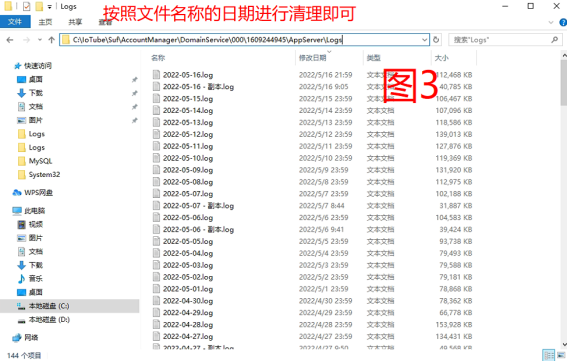Image resolution: width=567 pixels, height=361 pixels.
Task: Select file 2022-05-03.log
Action: click(188, 266)
